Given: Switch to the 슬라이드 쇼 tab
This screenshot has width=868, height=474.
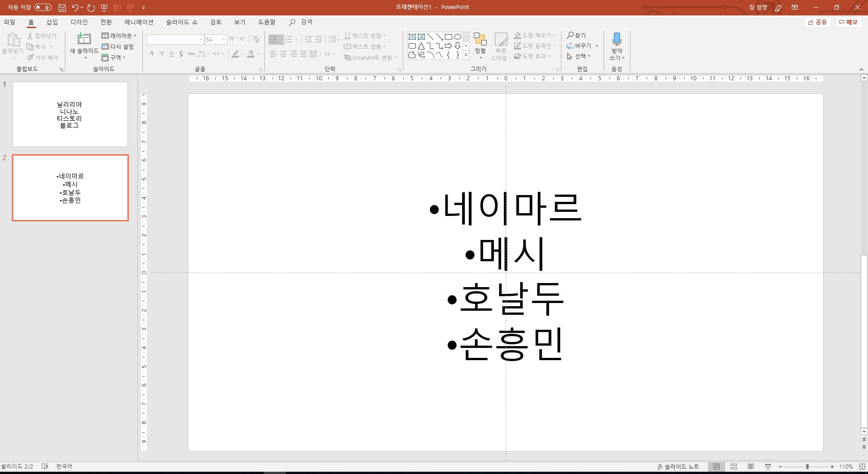Looking at the screenshot, I should pyautogui.click(x=181, y=22).
